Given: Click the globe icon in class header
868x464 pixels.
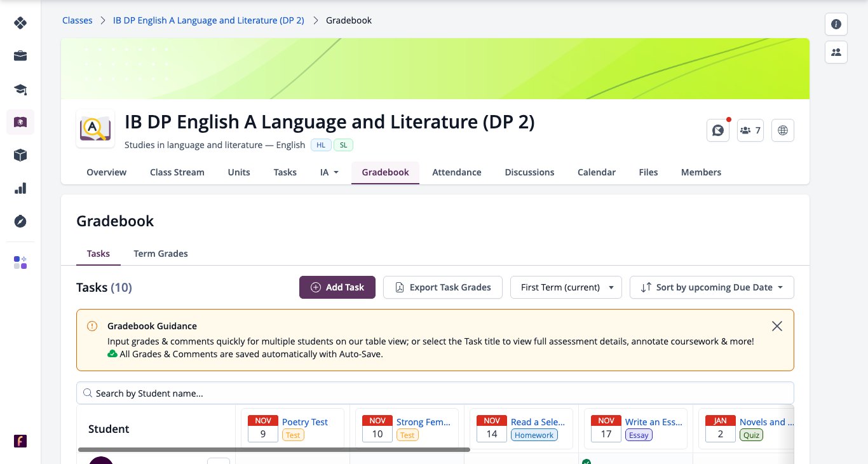Looking at the screenshot, I should tap(783, 130).
